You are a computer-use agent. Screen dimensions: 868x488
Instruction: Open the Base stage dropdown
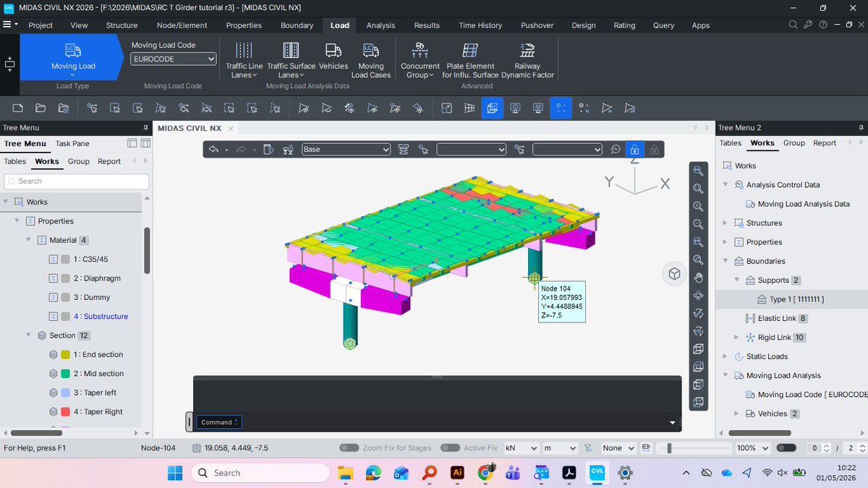pos(346,150)
